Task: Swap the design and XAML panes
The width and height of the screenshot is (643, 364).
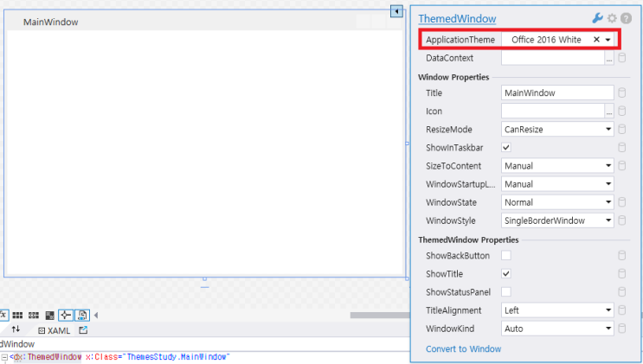Action: (x=16, y=329)
